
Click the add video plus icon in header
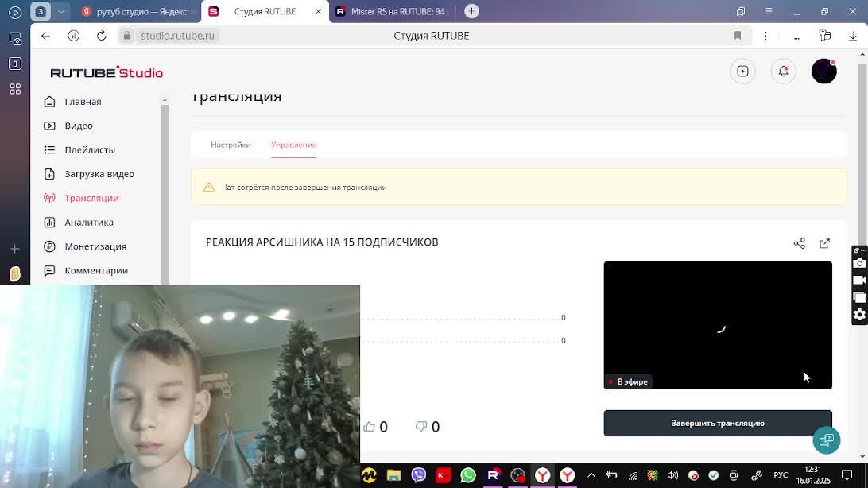coord(742,72)
